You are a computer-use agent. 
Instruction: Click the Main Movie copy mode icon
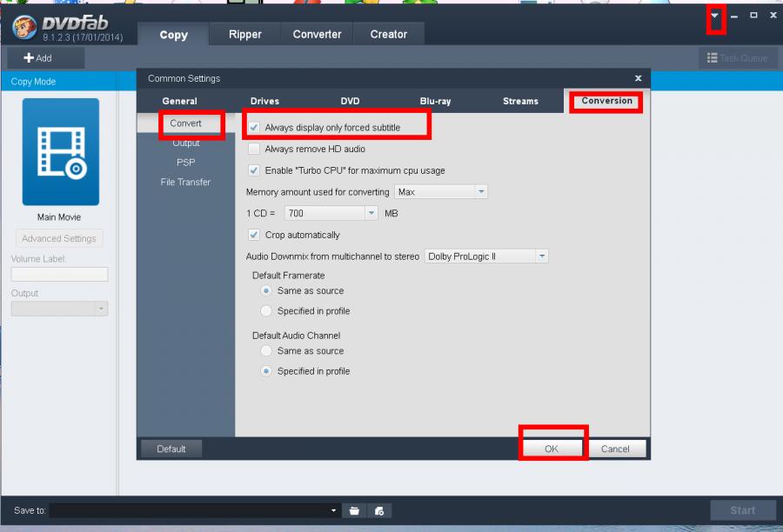[60, 152]
